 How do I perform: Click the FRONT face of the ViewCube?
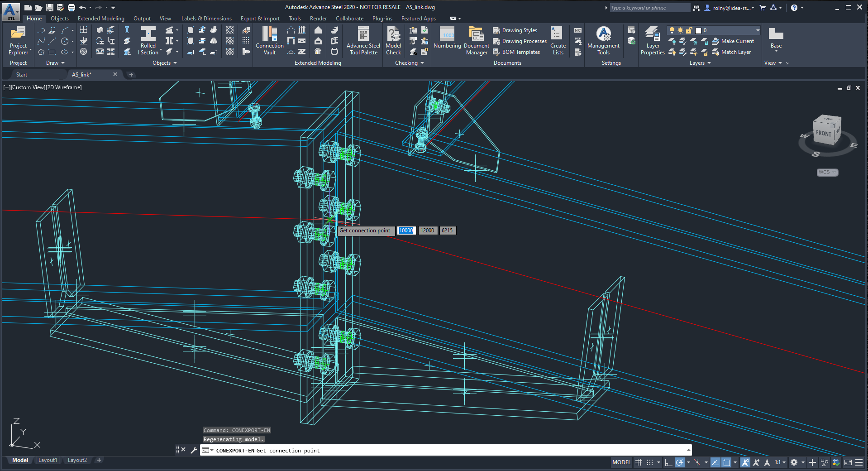[823, 133]
